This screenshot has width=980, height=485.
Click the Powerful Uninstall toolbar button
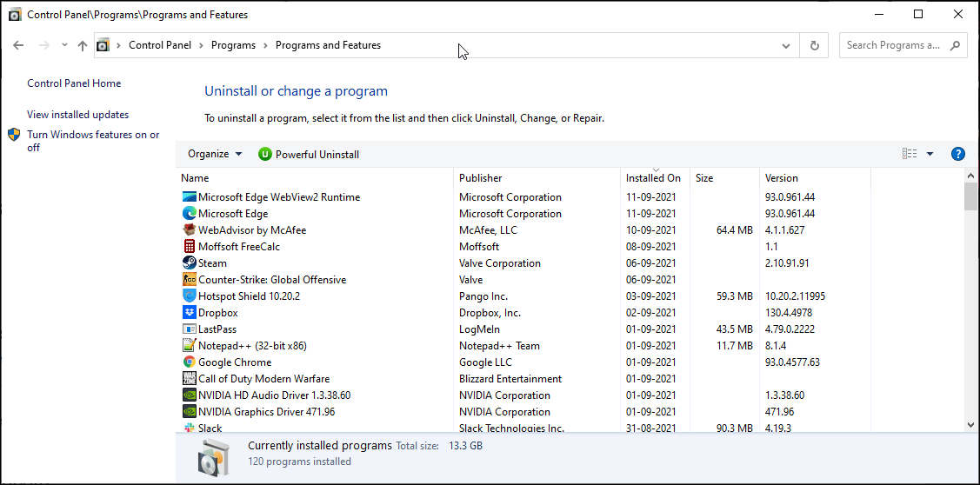[309, 155]
